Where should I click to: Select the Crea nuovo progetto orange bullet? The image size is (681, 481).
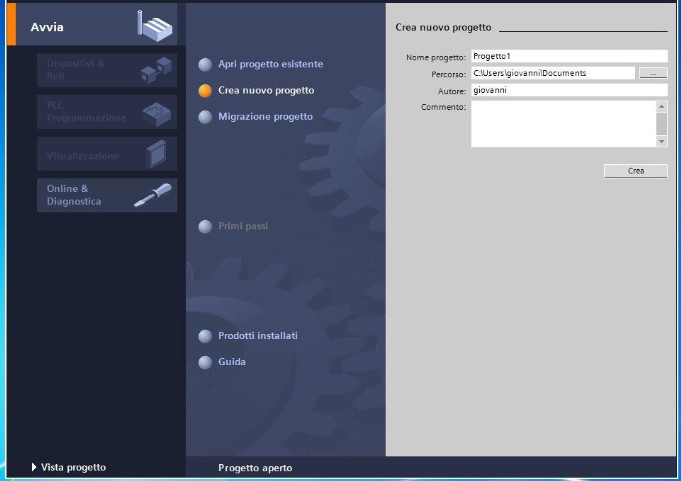coord(205,91)
